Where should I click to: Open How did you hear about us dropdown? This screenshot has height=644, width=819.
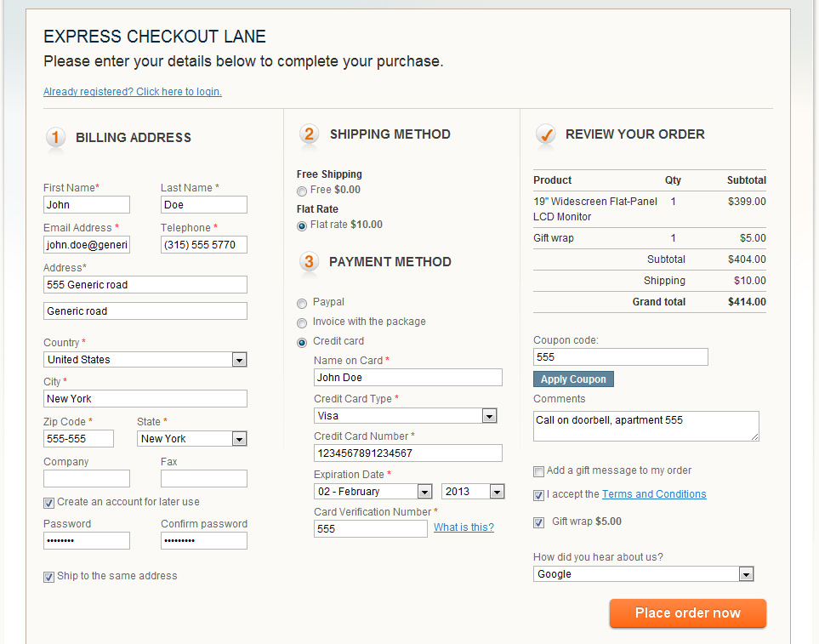pyautogui.click(x=643, y=574)
